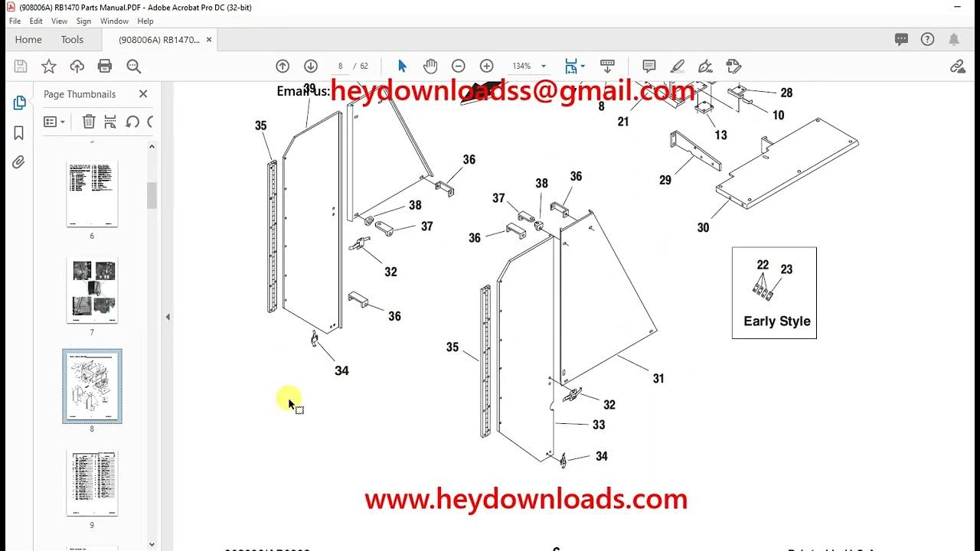This screenshot has height=551, width=980.
Task: Open thumbnail options dropdown menu
Action: click(54, 122)
